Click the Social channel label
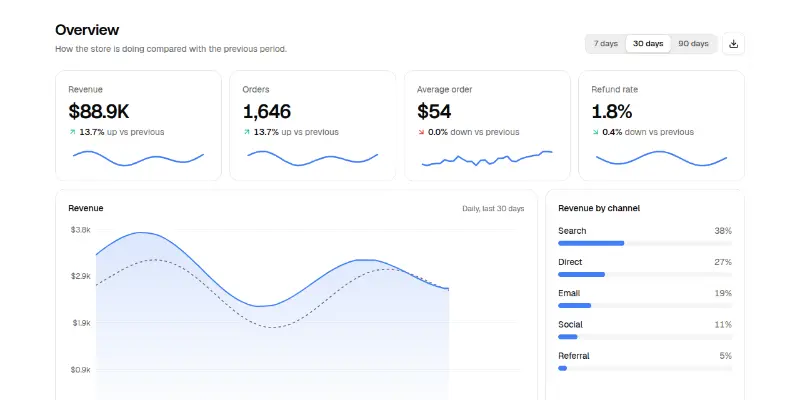Screen dimensions: 800x400 [x=570, y=324]
